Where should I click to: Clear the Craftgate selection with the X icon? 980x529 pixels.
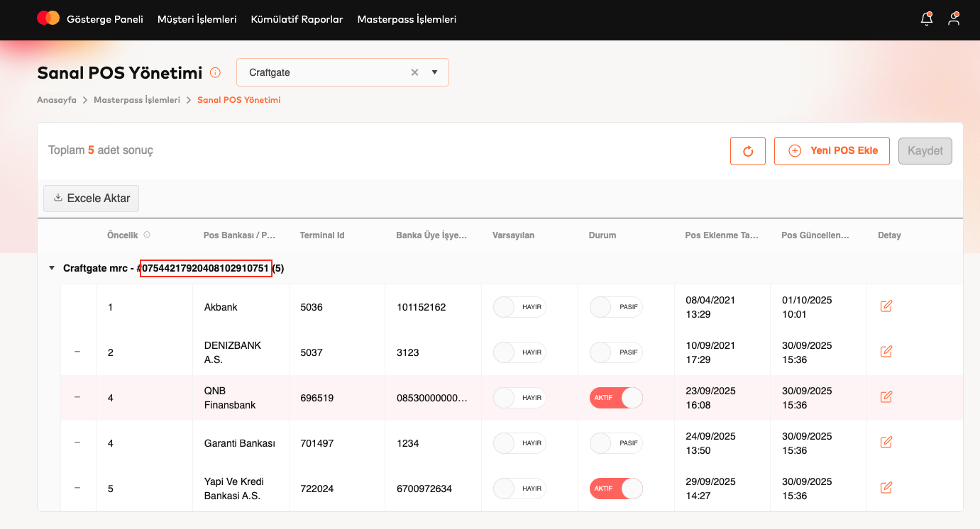tap(415, 72)
